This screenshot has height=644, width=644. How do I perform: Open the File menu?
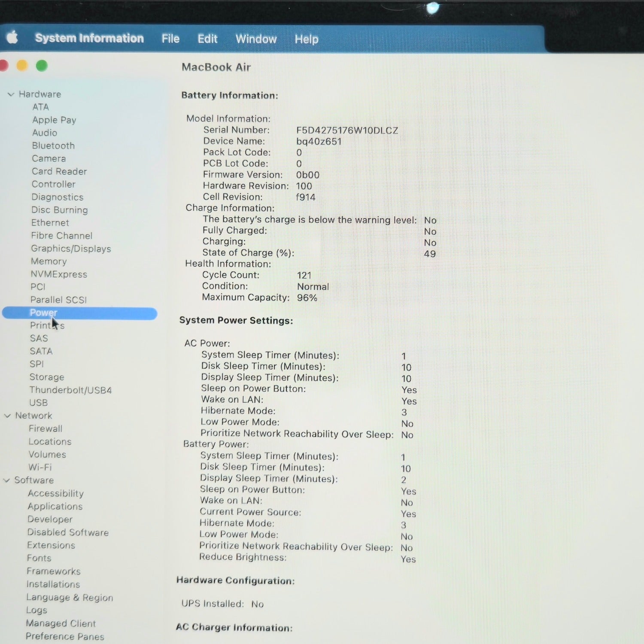[170, 39]
